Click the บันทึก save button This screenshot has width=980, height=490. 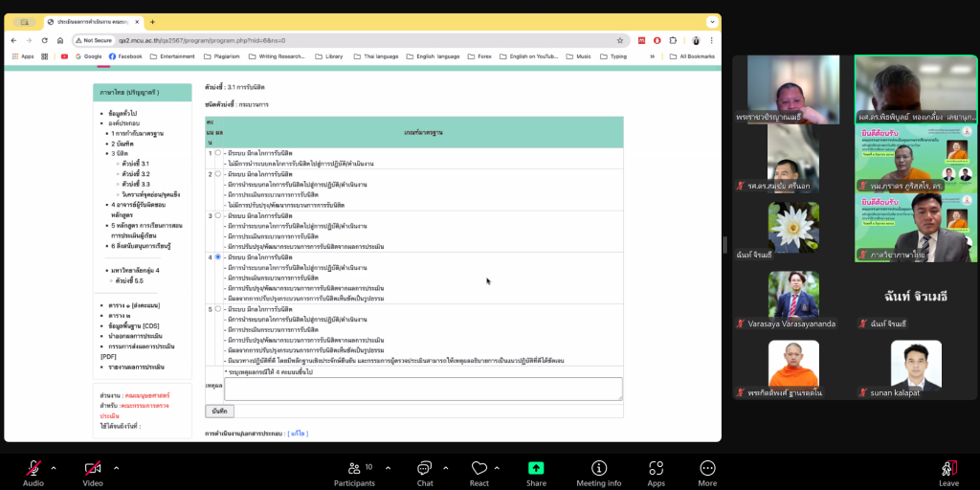[x=219, y=411]
